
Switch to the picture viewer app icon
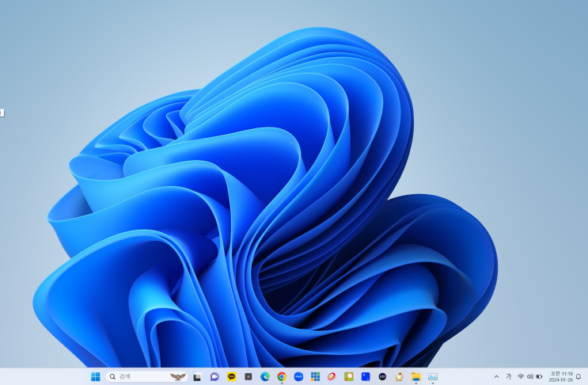[x=433, y=377]
